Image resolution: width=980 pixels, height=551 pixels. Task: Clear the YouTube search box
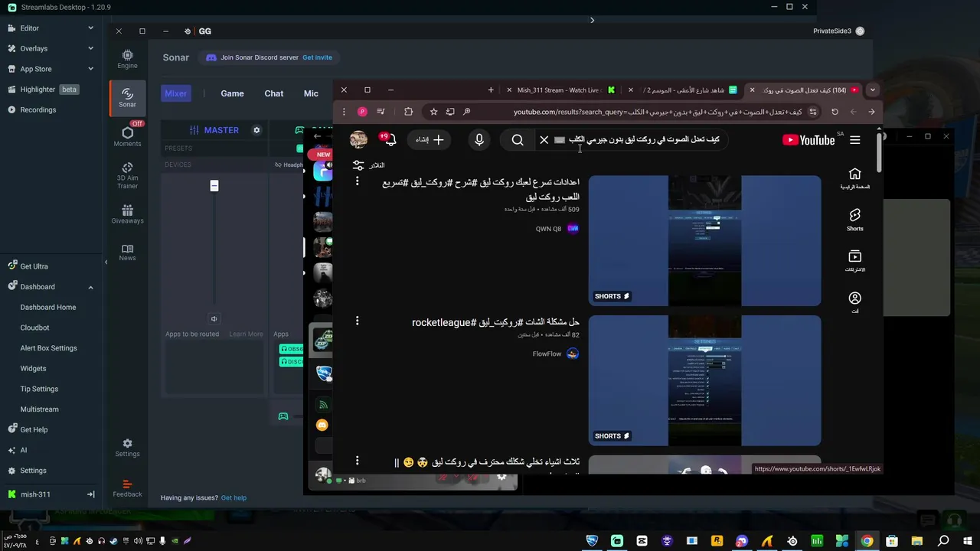click(544, 140)
